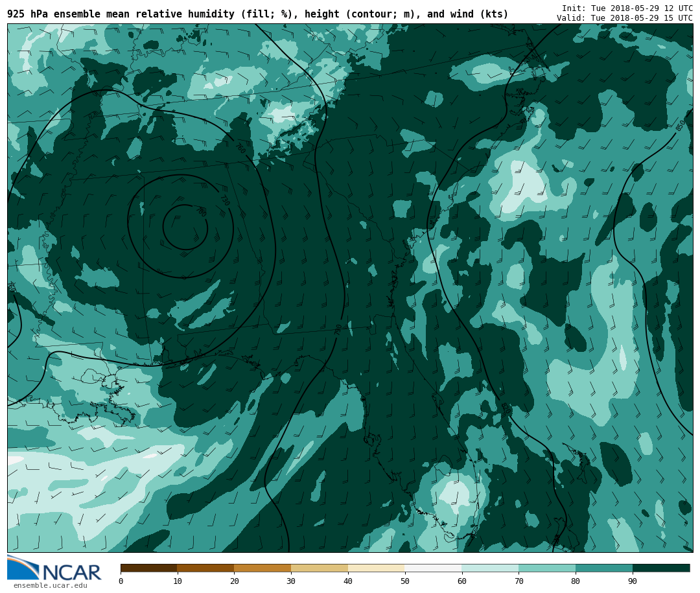Image resolution: width=700 pixels, height=593 pixels.
Task: Click the colorbar tick label '40'
Action: [x=348, y=581]
